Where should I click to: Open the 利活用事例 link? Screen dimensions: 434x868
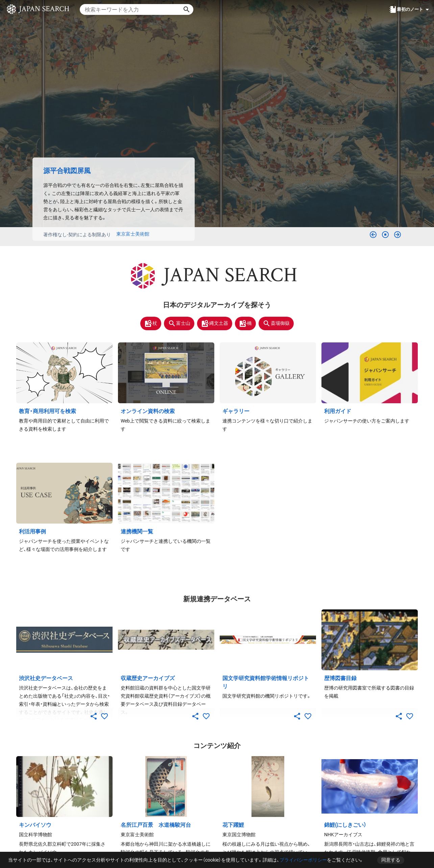pos(32,531)
